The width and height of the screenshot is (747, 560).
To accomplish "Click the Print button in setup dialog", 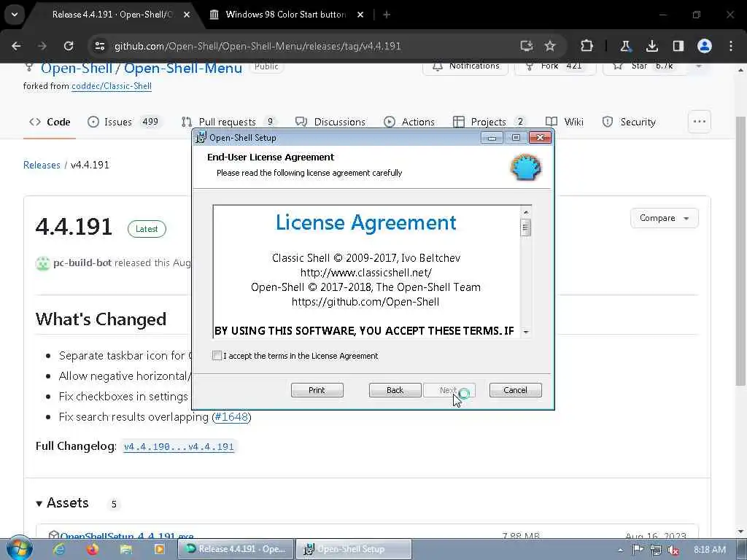I will click(317, 390).
